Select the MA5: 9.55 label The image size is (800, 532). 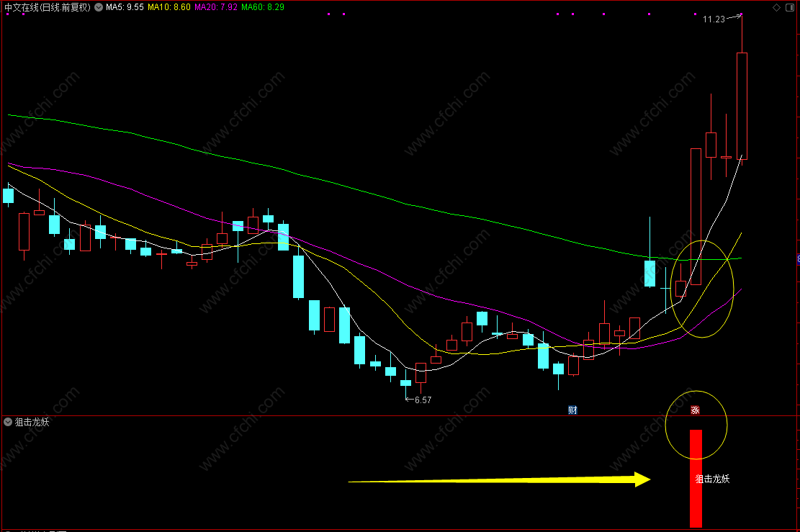[125, 7]
